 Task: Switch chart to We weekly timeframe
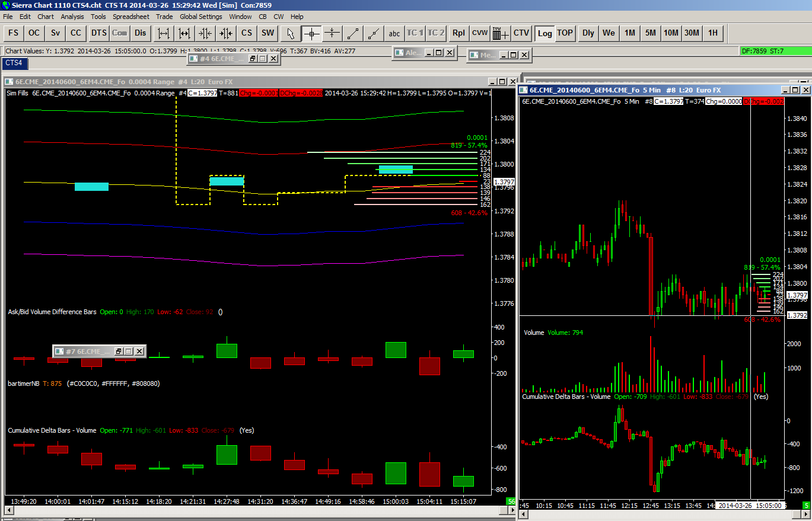pos(609,33)
